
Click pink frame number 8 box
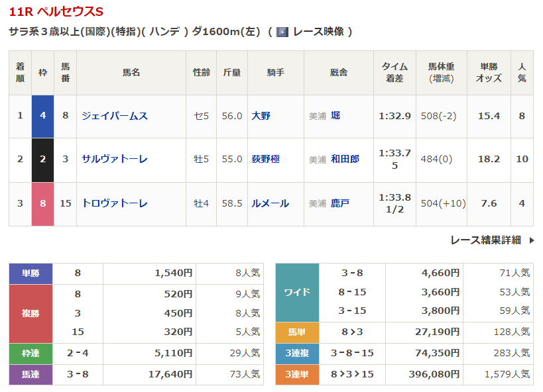pyautogui.click(x=43, y=203)
